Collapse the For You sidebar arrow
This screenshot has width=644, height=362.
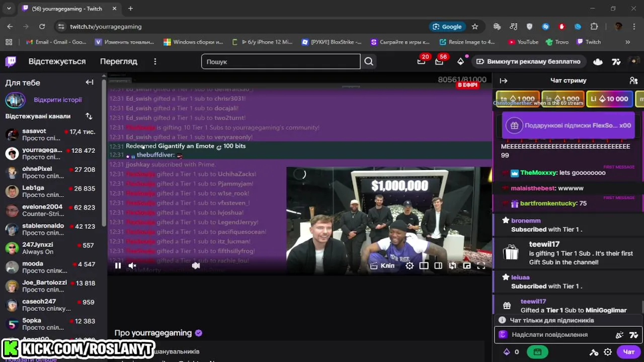pyautogui.click(x=90, y=82)
